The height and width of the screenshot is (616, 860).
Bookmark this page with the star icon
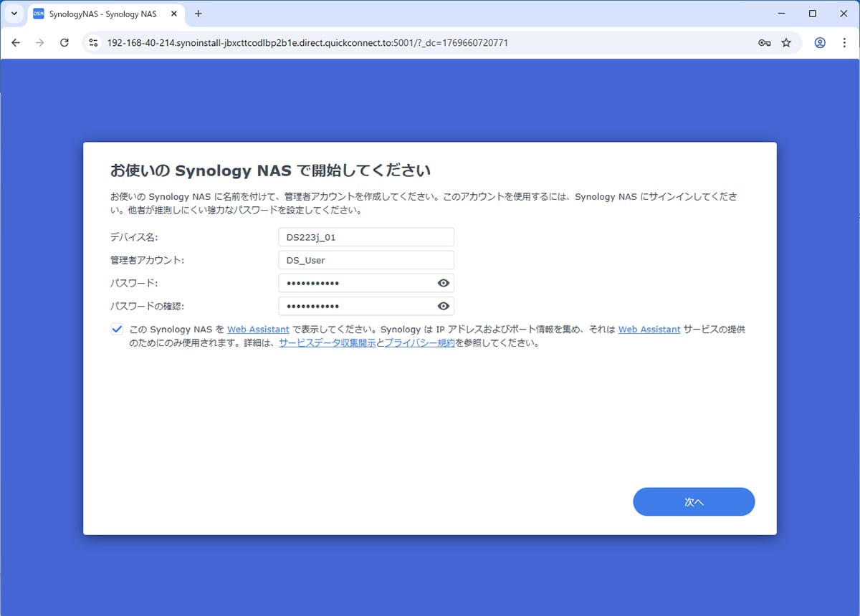coord(786,43)
